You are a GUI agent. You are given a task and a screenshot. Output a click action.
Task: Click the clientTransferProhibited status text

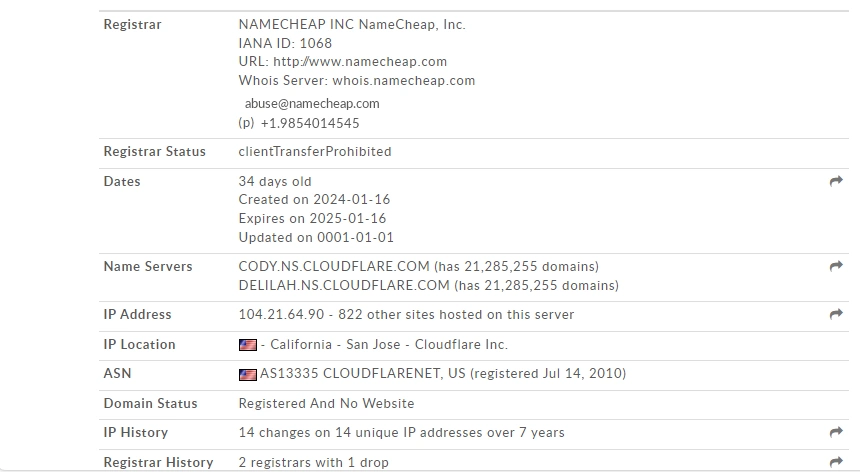point(315,151)
